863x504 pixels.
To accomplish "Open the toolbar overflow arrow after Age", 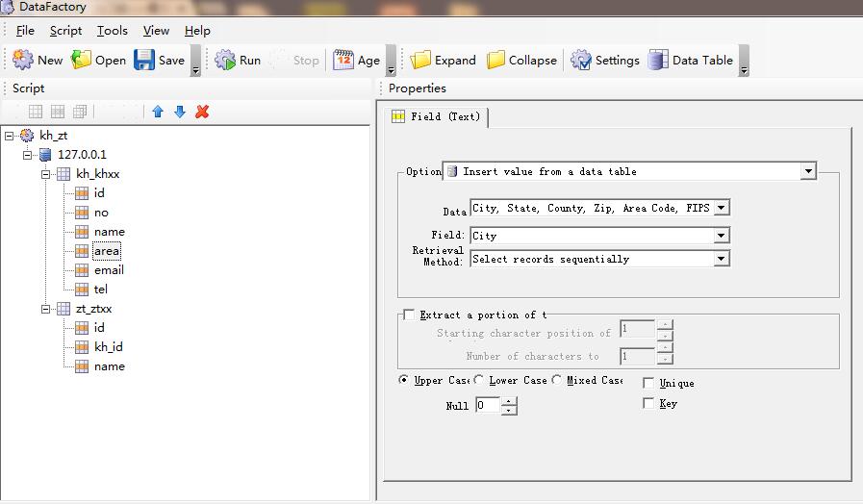I will (x=392, y=61).
